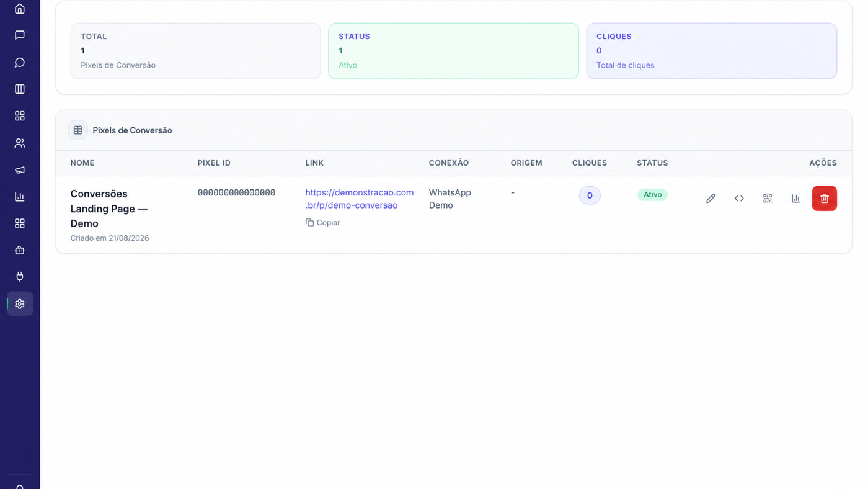Select the STATUS Ativo summary card

[453, 51]
